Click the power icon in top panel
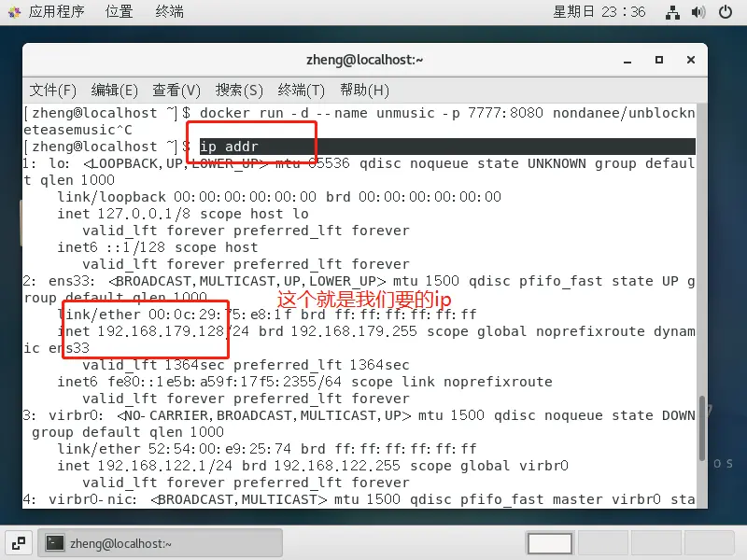The height and width of the screenshot is (560, 747). pyautogui.click(x=726, y=12)
